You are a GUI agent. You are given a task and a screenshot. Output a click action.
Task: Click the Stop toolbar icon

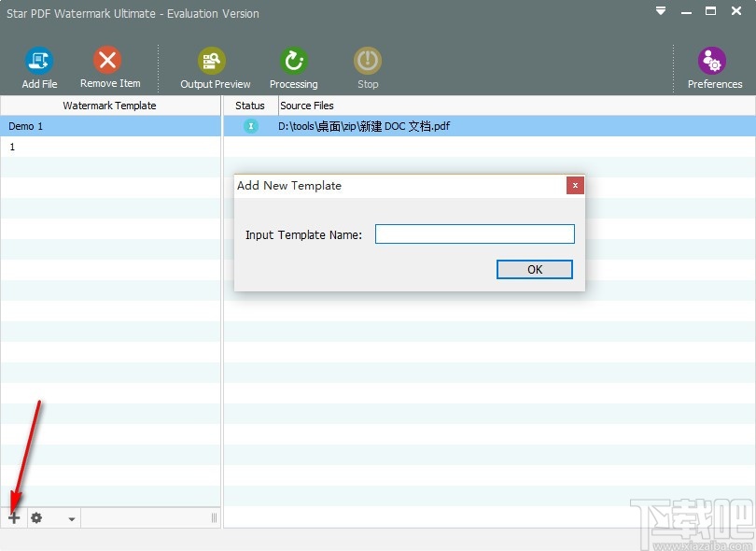tap(368, 61)
